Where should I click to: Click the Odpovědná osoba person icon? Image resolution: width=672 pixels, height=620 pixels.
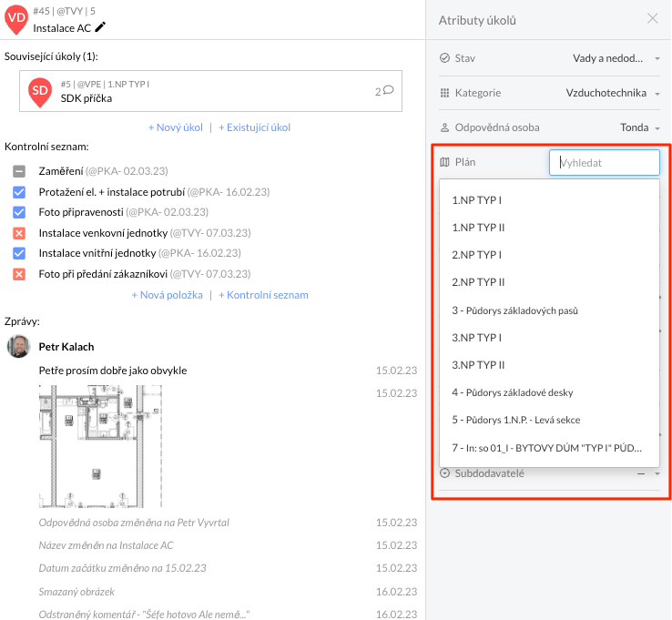click(x=444, y=127)
